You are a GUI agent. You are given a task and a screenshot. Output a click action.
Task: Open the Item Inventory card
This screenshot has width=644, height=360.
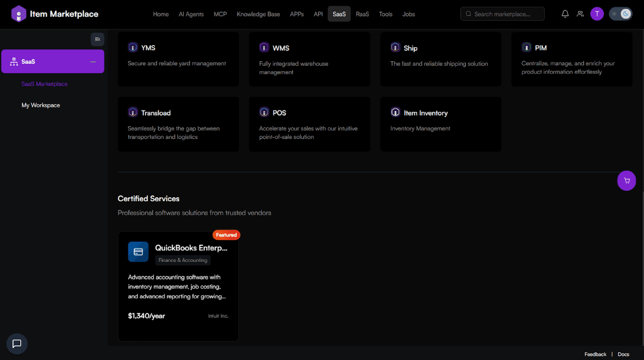(440, 124)
